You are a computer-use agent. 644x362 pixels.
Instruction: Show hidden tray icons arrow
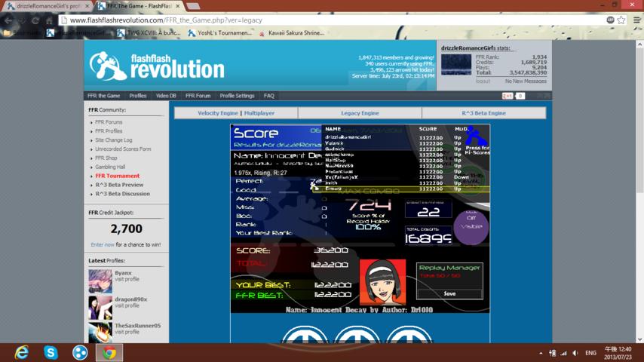[x=541, y=353]
